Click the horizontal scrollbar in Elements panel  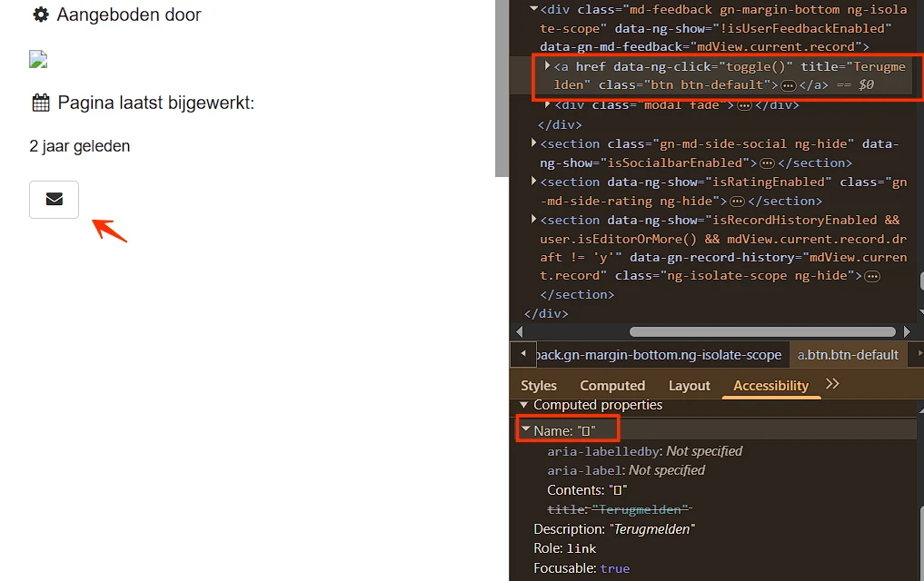762,332
